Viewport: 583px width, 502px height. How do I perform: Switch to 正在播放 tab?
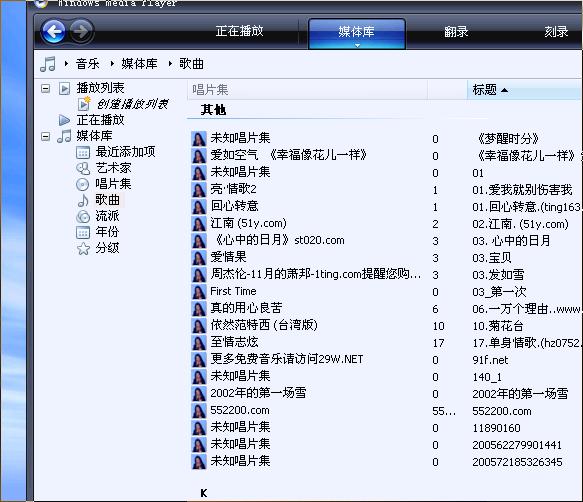pyautogui.click(x=239, y=31)
